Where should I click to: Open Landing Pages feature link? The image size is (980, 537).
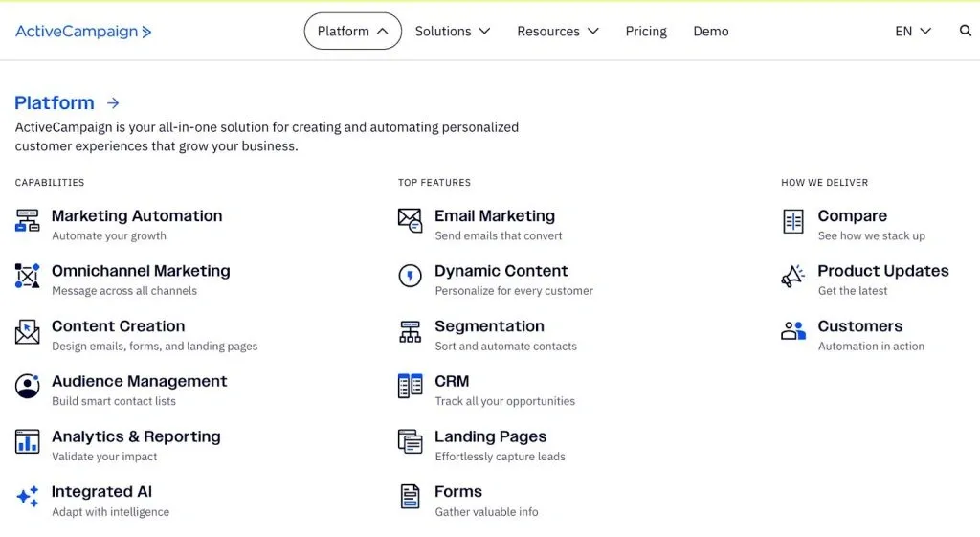pos(491,436)
